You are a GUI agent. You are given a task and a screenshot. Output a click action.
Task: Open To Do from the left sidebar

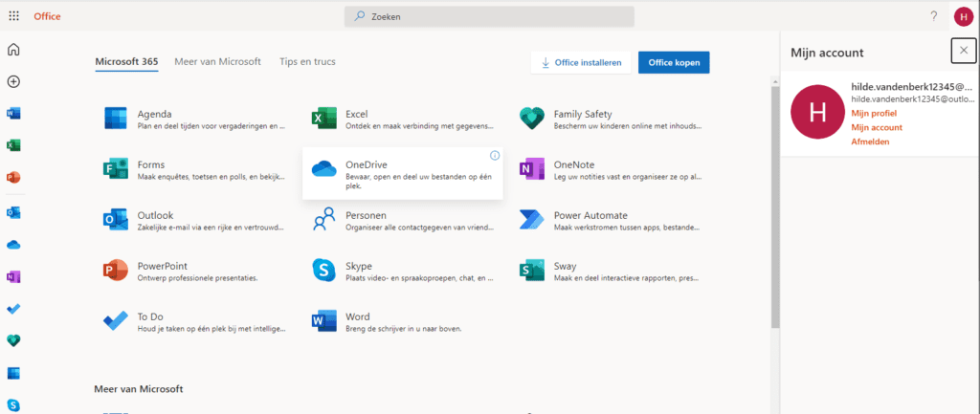pyautogui.click(x=13, y=309)
